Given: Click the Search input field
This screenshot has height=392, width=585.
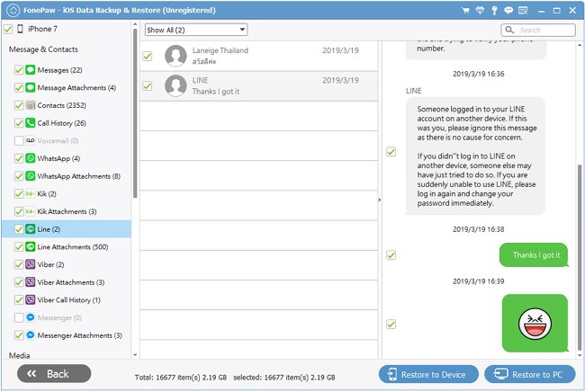Looking at the screenshot, I should coord(538,30).
